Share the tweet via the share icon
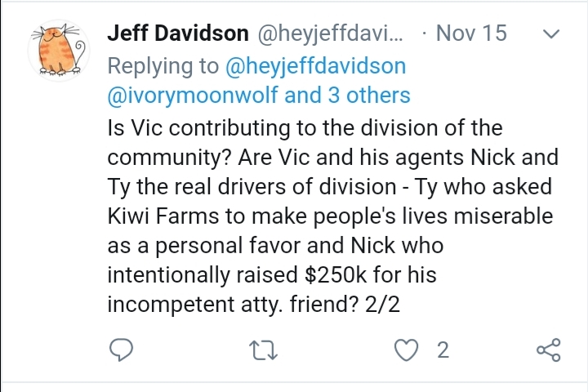 549,350
